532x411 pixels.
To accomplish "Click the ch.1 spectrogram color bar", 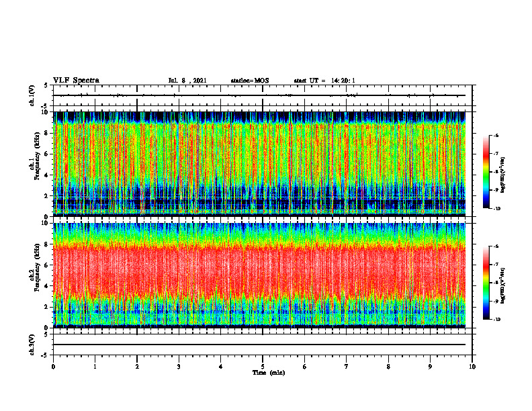I will coord(486,172).
